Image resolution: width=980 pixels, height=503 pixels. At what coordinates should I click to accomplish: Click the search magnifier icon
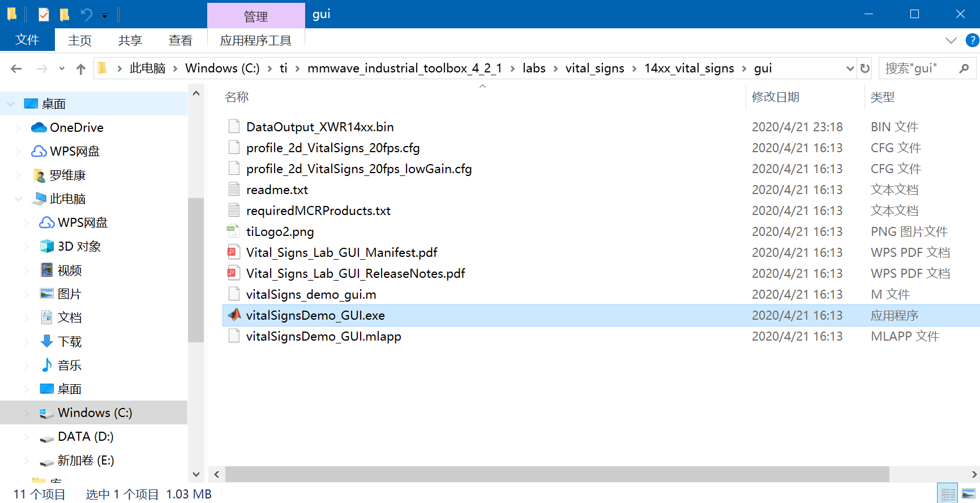(964, 68)
